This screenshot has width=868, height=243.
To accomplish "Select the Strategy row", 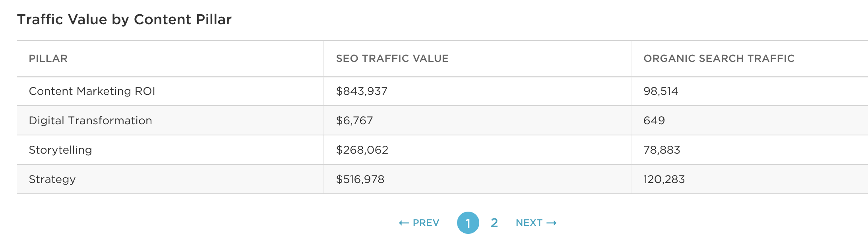I will (x=52, y=179).
